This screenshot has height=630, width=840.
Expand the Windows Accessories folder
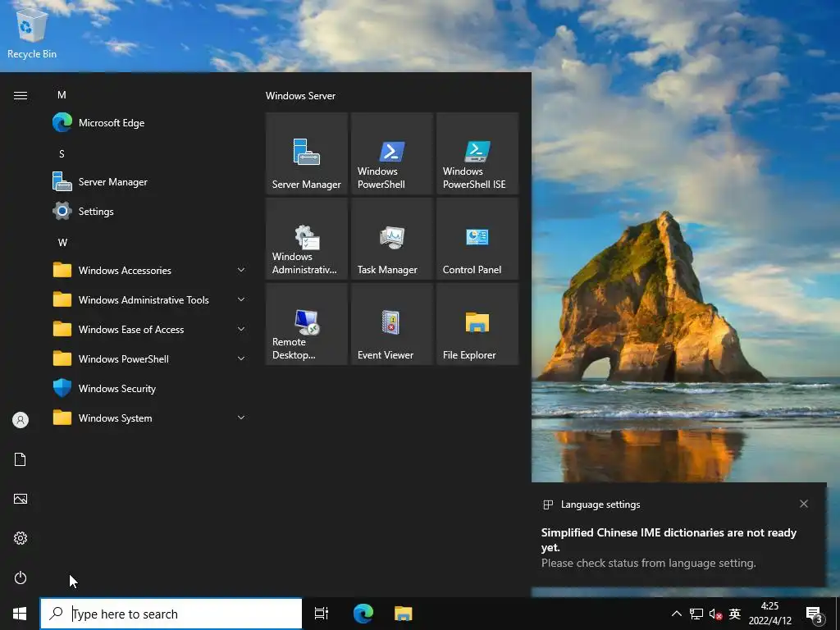pos(150,270)
